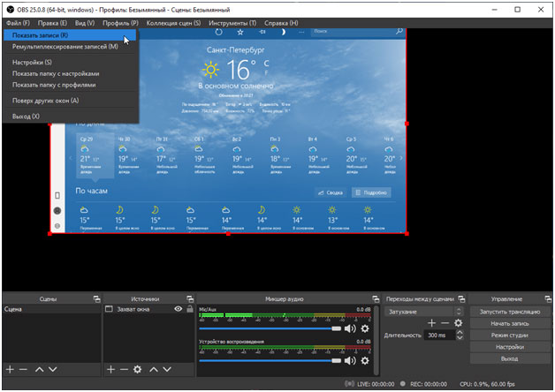This screenshot has width=555, height=392.
Task: Open the Коллекция сцен (S) menu
Action: (173, 23)
